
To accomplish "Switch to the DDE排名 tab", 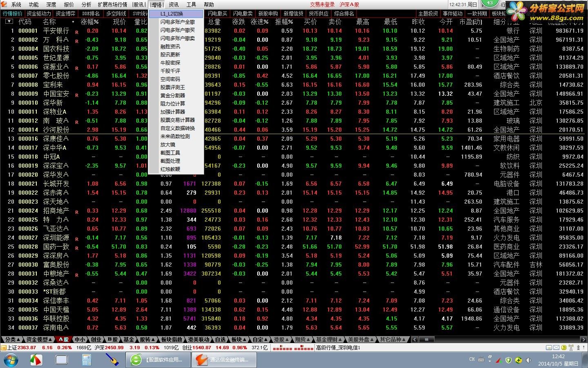I will [91, 13].
